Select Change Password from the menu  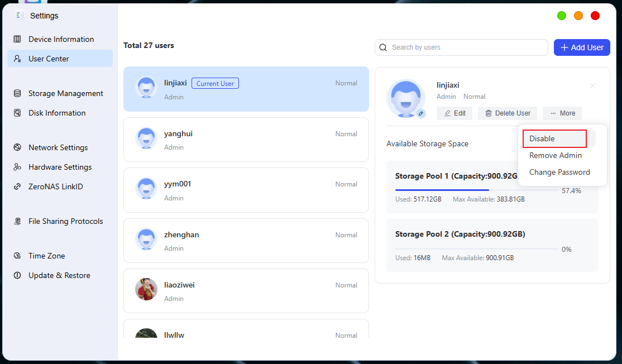559,172
